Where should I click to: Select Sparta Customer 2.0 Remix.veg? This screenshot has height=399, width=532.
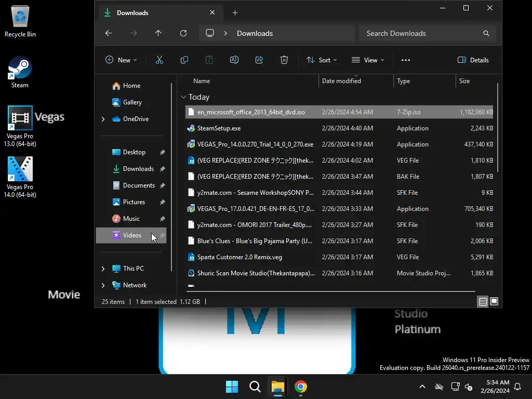[339, 257]
